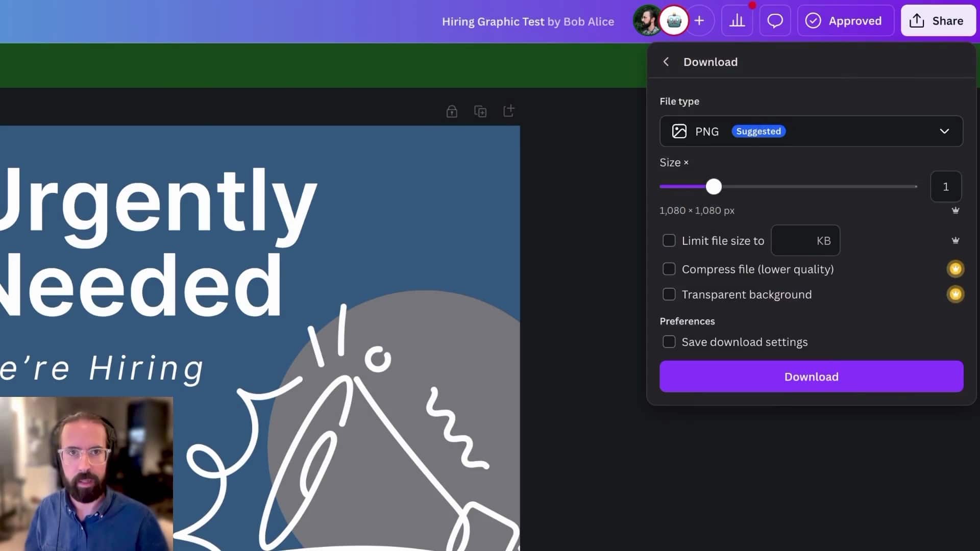Click the lock page icon above canvas
This screenshot has height=551, width=980.
[x=452, y=111]
